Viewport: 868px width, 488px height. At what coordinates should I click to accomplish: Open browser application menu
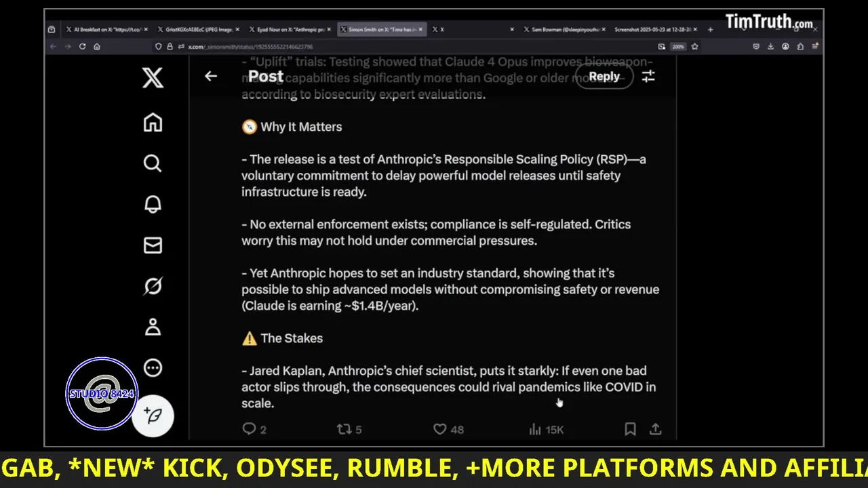click(x=815, y=47)
